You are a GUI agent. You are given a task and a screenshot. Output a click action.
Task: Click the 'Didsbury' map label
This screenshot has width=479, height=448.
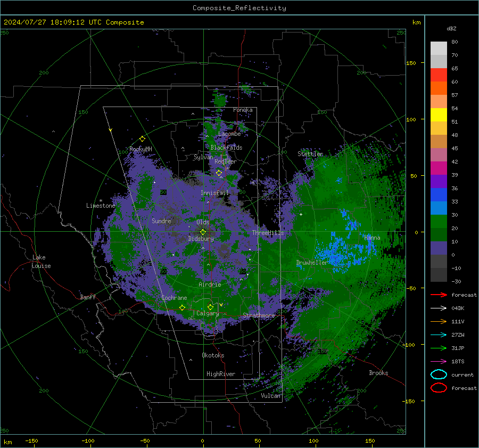(201, 239)
